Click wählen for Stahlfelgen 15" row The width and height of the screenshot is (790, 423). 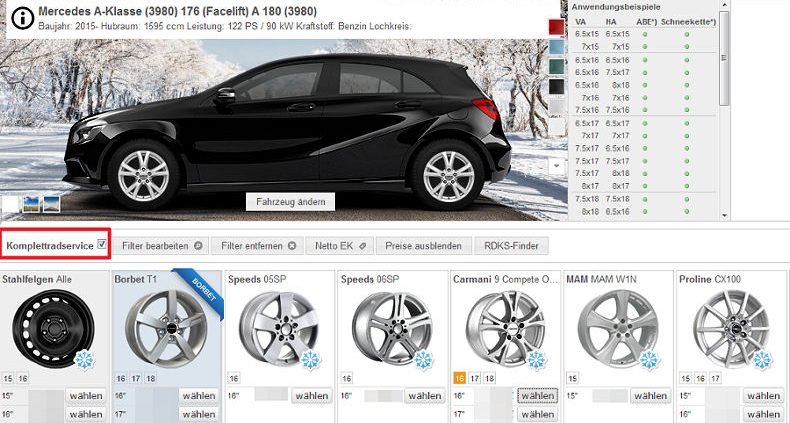pos(86,396)
